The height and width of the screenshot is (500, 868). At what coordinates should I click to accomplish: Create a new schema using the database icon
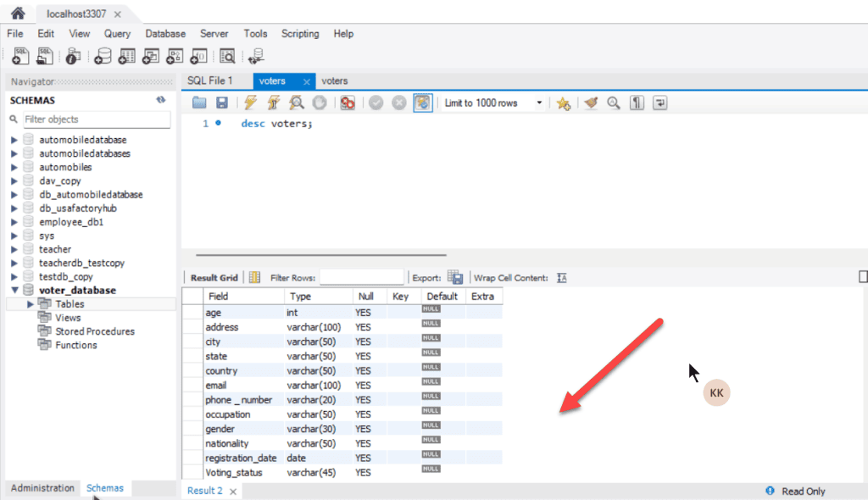(x=103, y=56)
